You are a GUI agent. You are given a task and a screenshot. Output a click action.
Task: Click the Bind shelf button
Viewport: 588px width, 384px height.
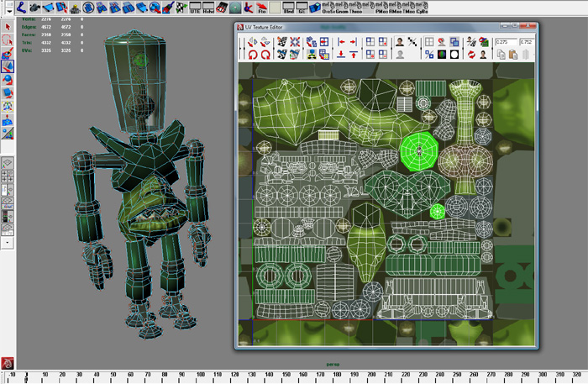point(288,7)
